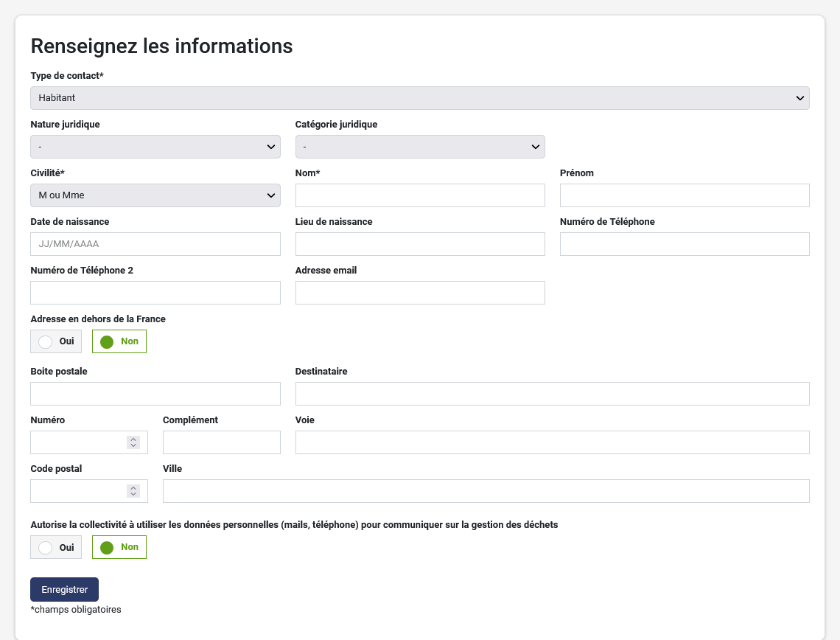Choose Non for personal data authorization

(x=119, y=547)
